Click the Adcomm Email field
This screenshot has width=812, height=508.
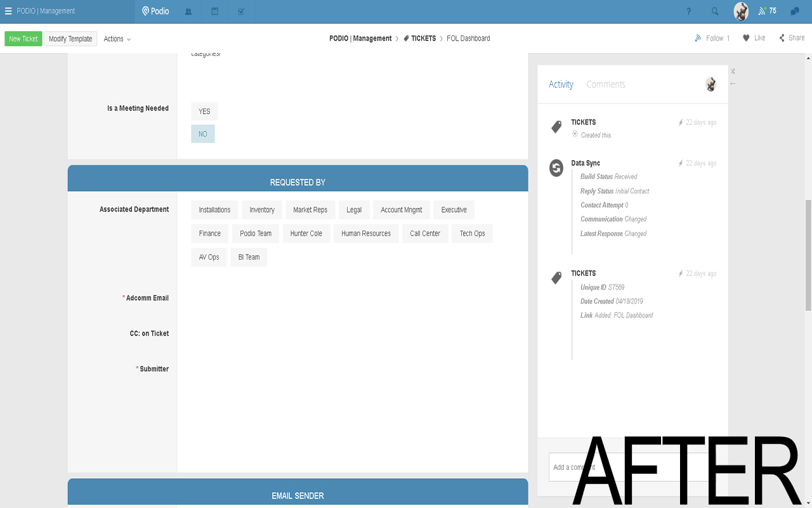(352, 298)
